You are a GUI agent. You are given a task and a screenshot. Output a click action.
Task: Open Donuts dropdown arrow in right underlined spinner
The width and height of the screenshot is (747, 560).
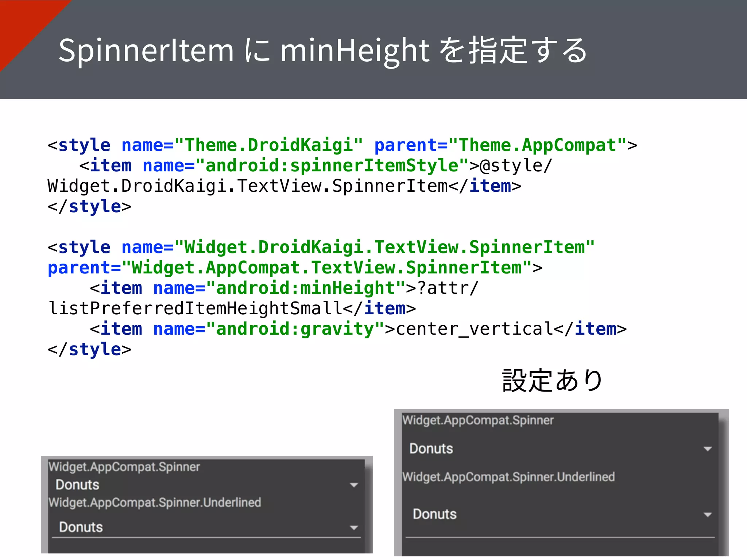coord(708,515)
